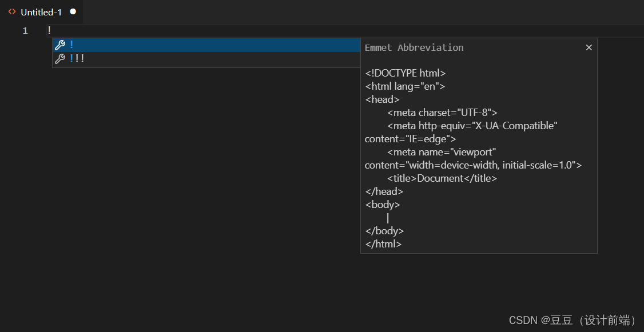
Task: Click the <!DOCTYPE html> line in the preview
Action: tap(406, 73)
